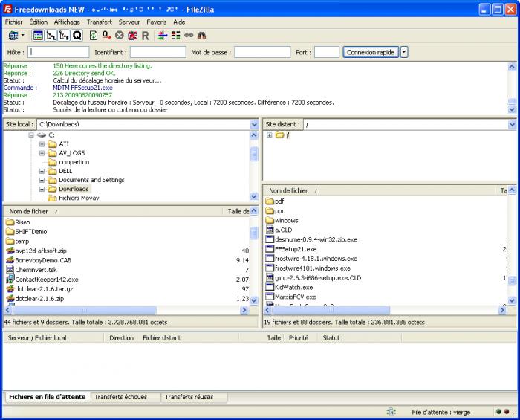Viewport: 520px width, 420px height.
Task: Switch to Fichiers en file d'attente tab
Action: click(x=48, y=397)
